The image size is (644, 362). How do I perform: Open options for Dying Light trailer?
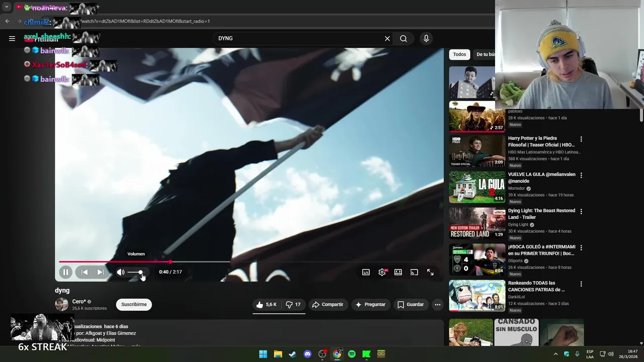pos(581,211)
